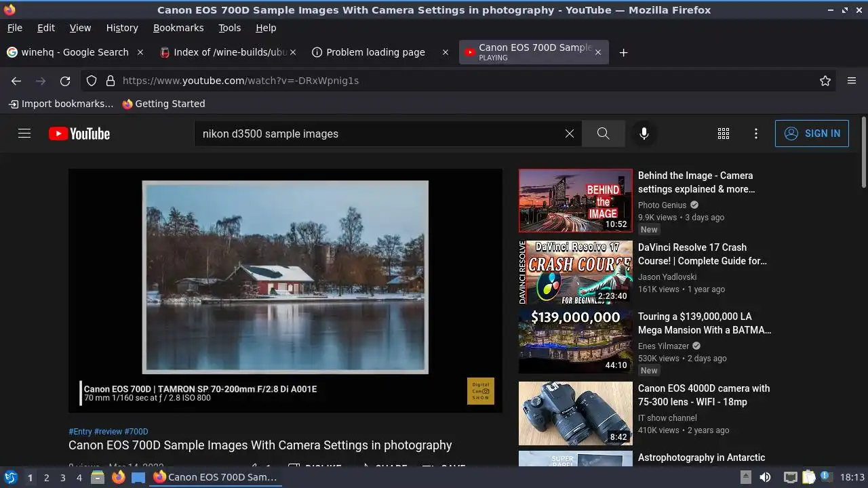Click the show desktop taskbar icon
The height and width of the screenshot is (488, 868).
tap(138, 477)
